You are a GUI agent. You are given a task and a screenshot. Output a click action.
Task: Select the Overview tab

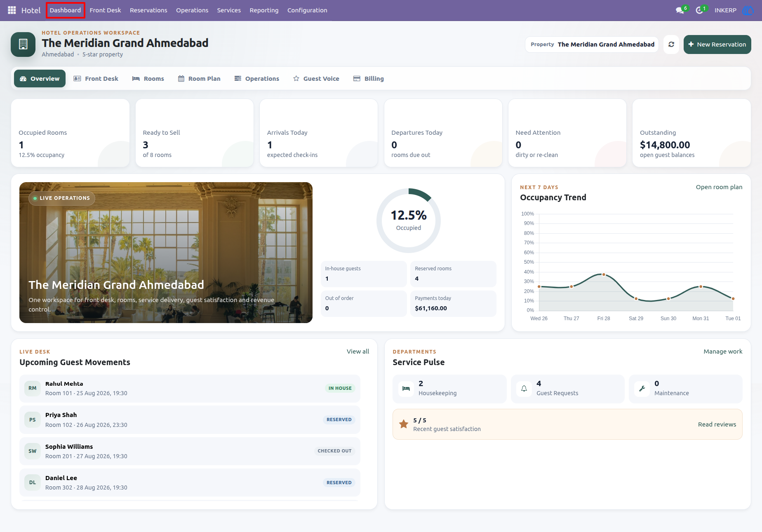pyautogui.click(x=40, y=79)
